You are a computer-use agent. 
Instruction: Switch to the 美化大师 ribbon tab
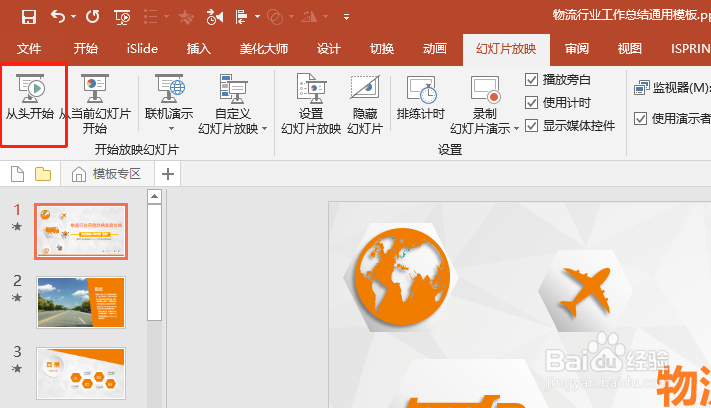point(264,49)
